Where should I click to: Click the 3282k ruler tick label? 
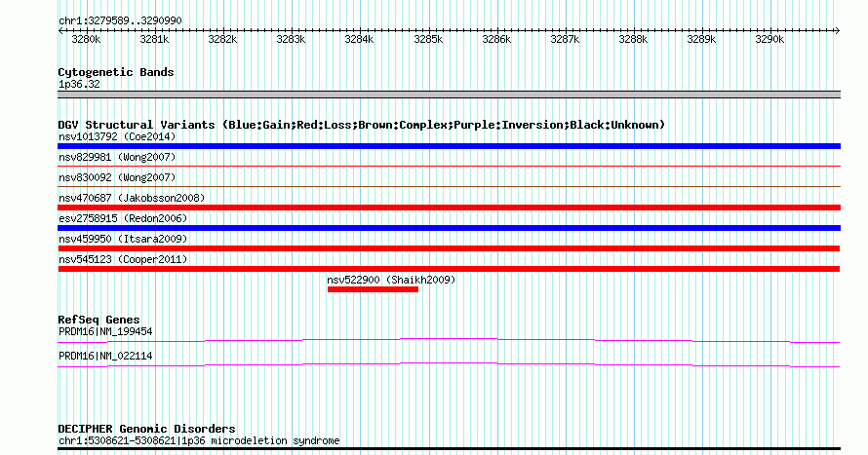tap(222, 39)
